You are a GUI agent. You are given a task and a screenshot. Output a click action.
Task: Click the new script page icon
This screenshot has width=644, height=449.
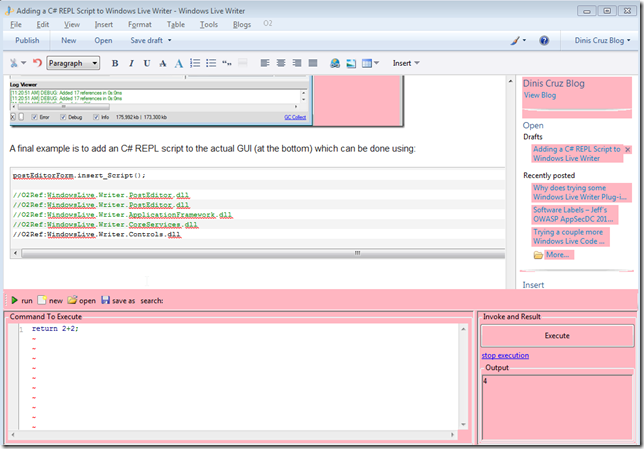41,300
